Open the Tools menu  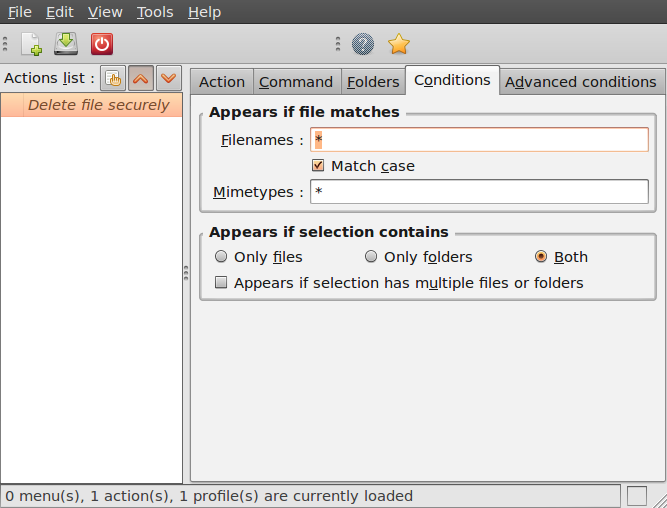pos(155,12)
